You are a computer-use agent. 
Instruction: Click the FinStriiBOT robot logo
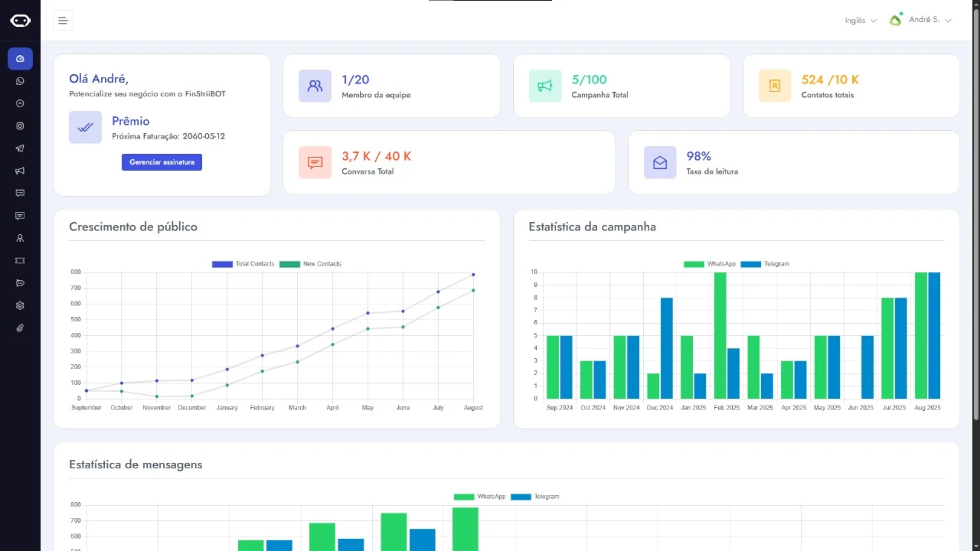coord(20,21)
